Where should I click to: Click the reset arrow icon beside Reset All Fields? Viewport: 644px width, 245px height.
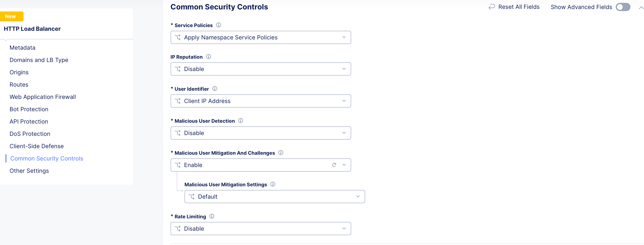[x=491, y=7]
